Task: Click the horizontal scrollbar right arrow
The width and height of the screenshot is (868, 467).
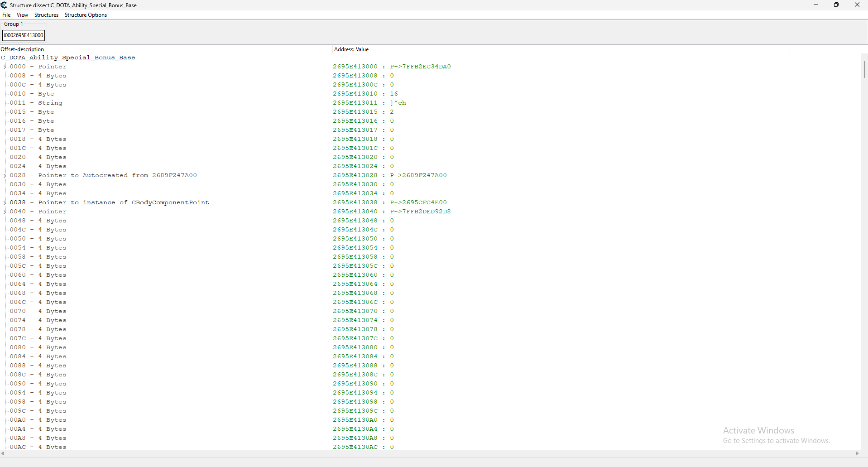Action: tap(857, 453)
